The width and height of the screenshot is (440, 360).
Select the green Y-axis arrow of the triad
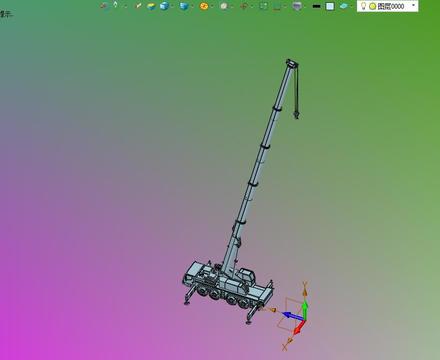point(305,309)
